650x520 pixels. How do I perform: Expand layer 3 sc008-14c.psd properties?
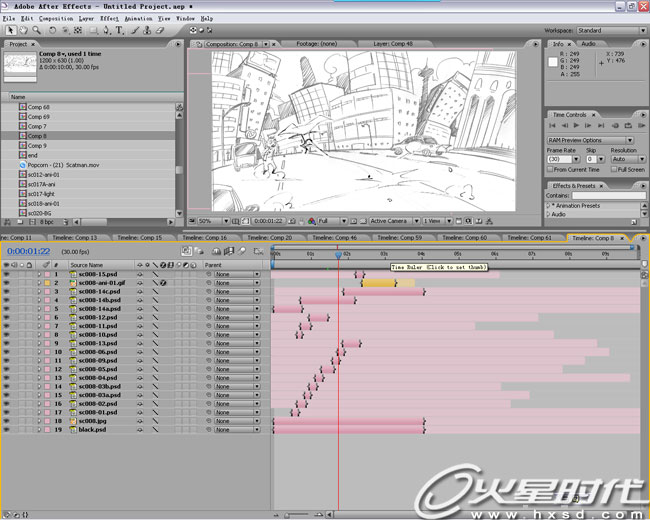39,292
